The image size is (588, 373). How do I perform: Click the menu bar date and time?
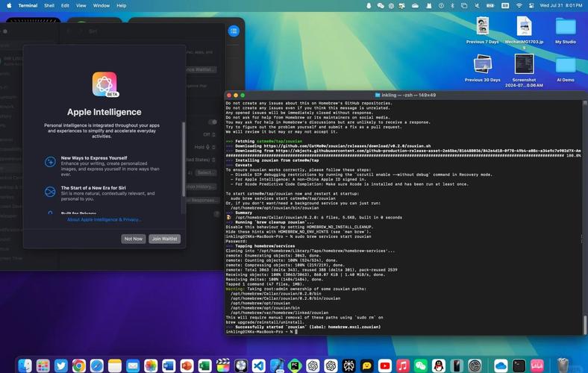(x=561, y=6)
